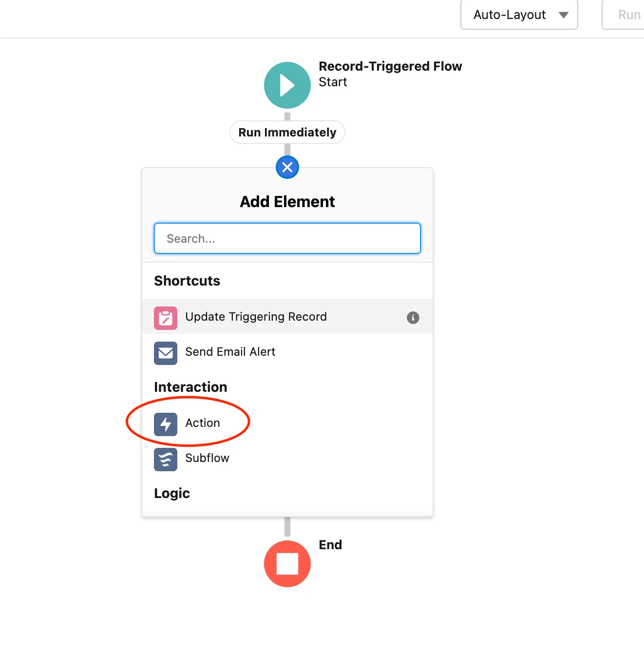Focus the Search elements input field
Image resolution: width=644 pixels, height=653 pixels.
click(287, 238)
